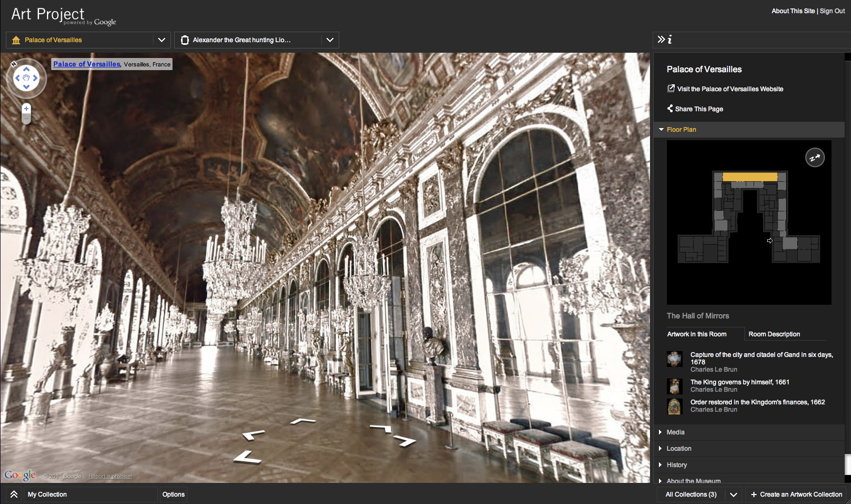The width and height of the screenshot is (851, 504).
Task: Click the info panel scrollbar thumb
Action: [847, 465]
